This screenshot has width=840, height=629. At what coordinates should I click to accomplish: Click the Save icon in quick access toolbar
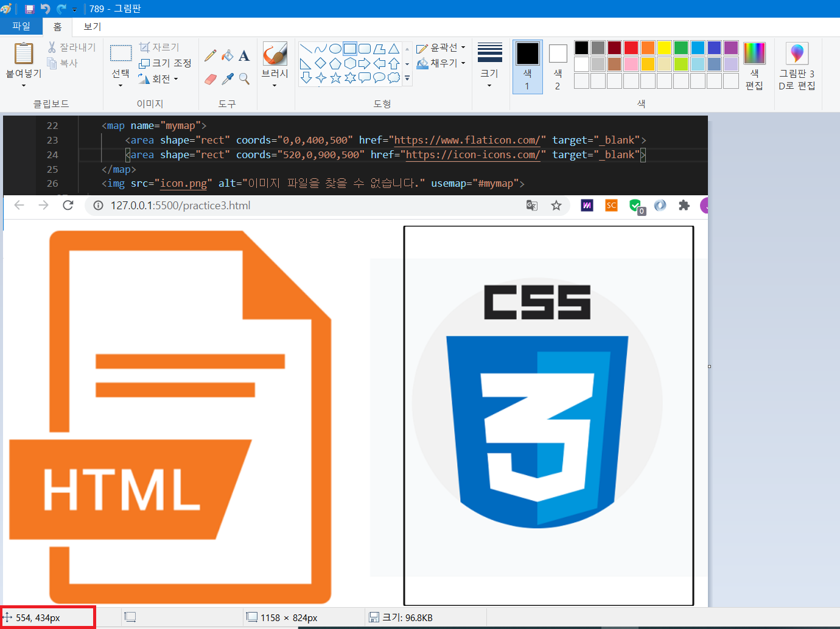pyautogui.click(x=29, y=9)
